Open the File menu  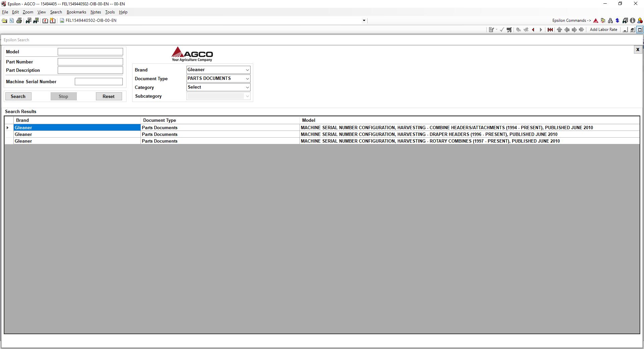[5, 12]
